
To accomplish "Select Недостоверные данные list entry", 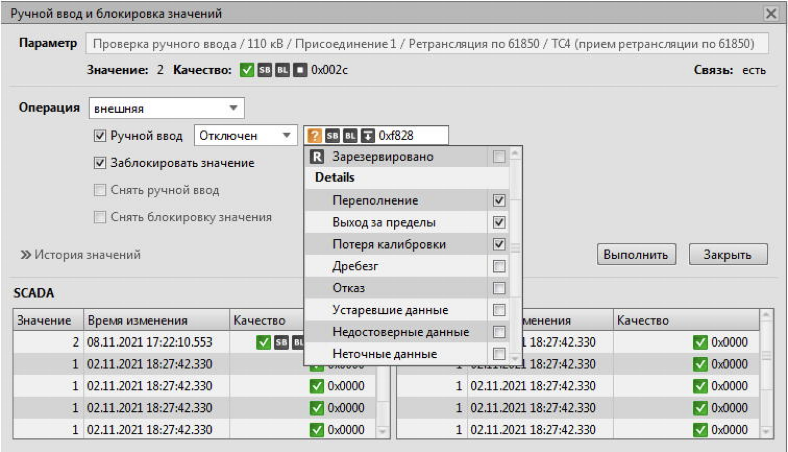I will pyautogui.click(x=407, y=332).
